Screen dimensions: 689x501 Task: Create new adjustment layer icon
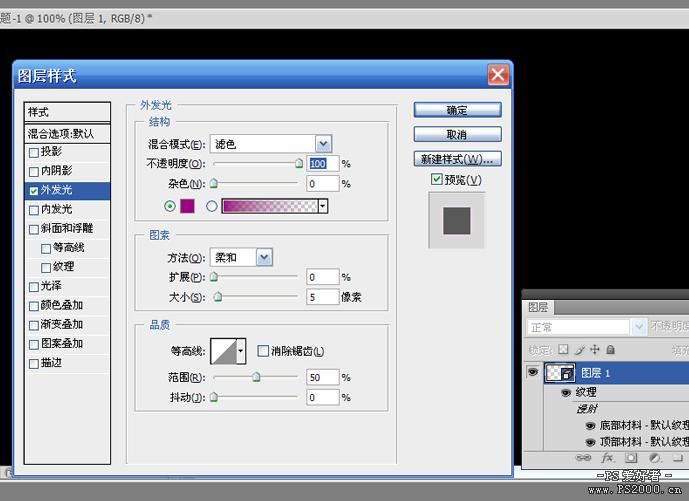point(655,458)
